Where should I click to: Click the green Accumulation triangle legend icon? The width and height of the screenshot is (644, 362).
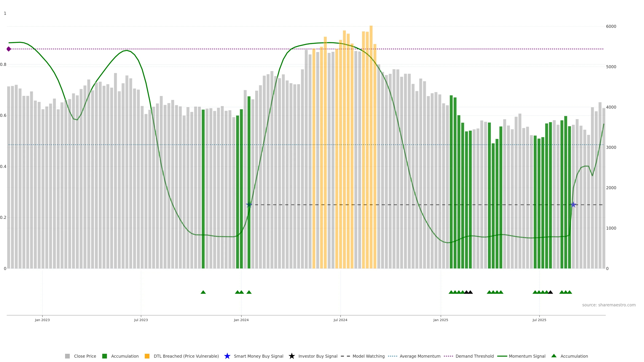554,356
